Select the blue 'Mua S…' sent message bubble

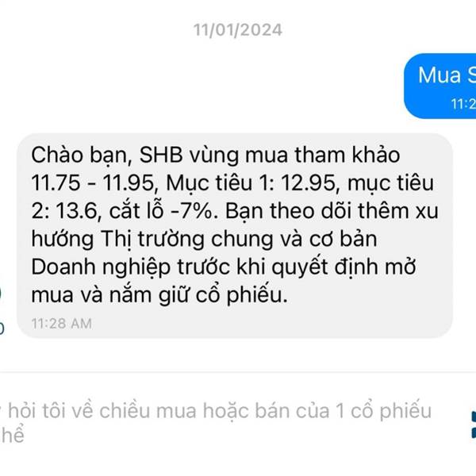click(x=440, y=86)
